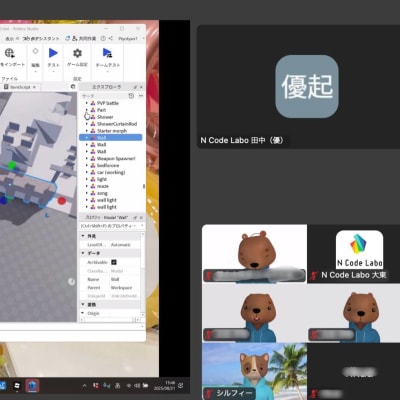Screen dimensions: 400x400
Task: Expand the Part model arrow
Action: tap(87, 110)
